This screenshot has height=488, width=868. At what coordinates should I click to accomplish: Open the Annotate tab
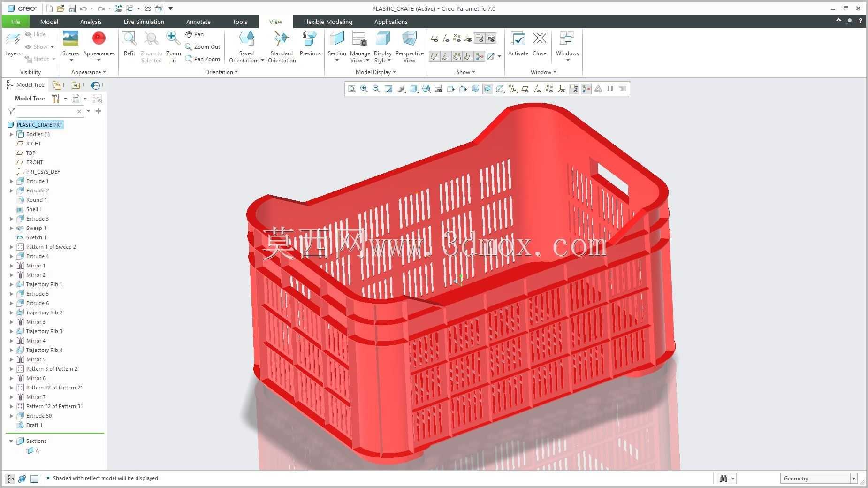(x=198, y=22)
